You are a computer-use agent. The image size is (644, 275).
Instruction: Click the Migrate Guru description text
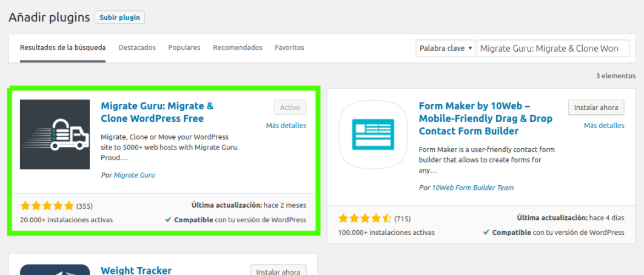pyautogui.click(x=170, y=147)
